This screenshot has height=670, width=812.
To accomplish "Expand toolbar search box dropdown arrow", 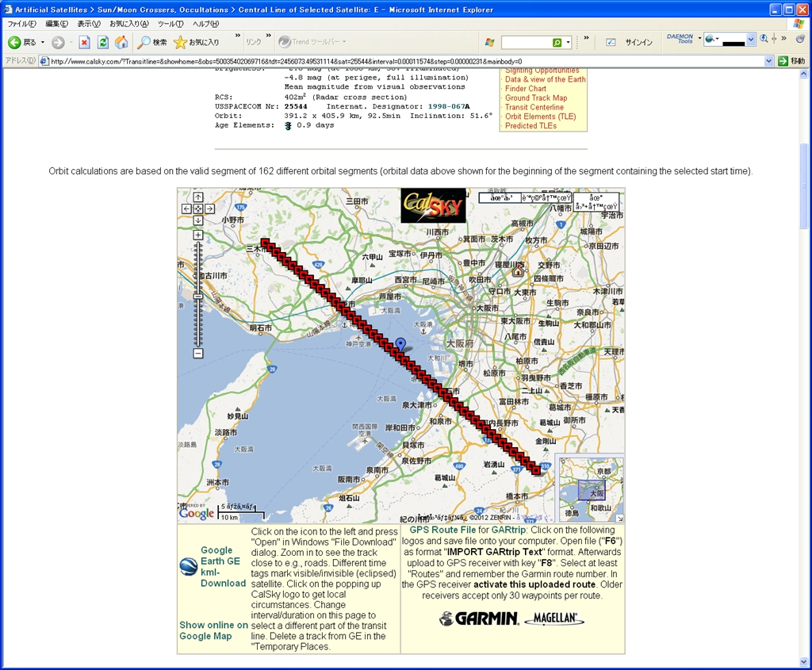I will point(568,43).
